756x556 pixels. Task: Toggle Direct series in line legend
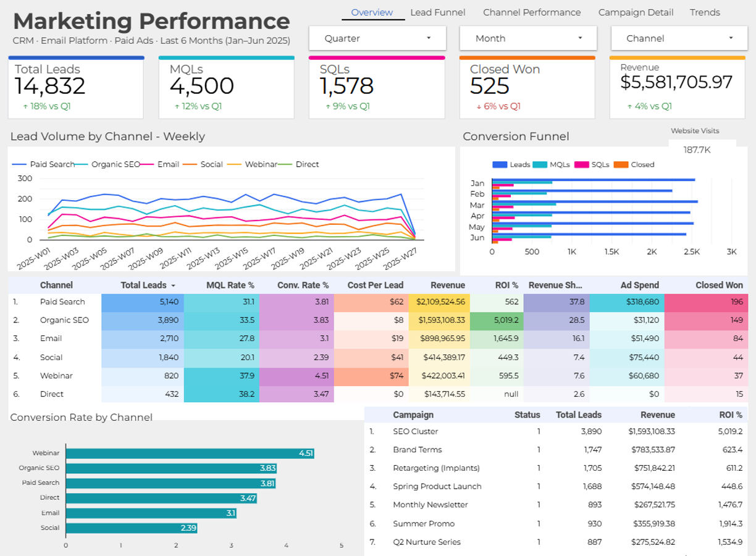tap(299, 164)
